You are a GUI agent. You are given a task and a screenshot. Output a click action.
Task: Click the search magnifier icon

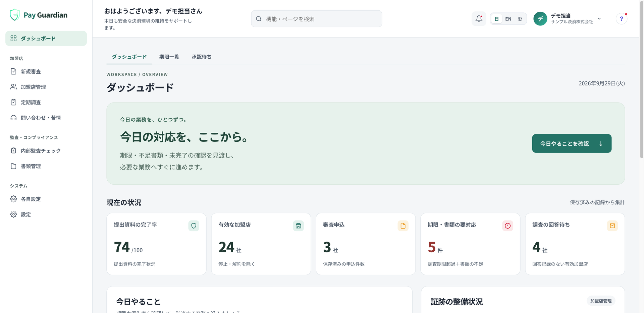(x=259, y=19)
